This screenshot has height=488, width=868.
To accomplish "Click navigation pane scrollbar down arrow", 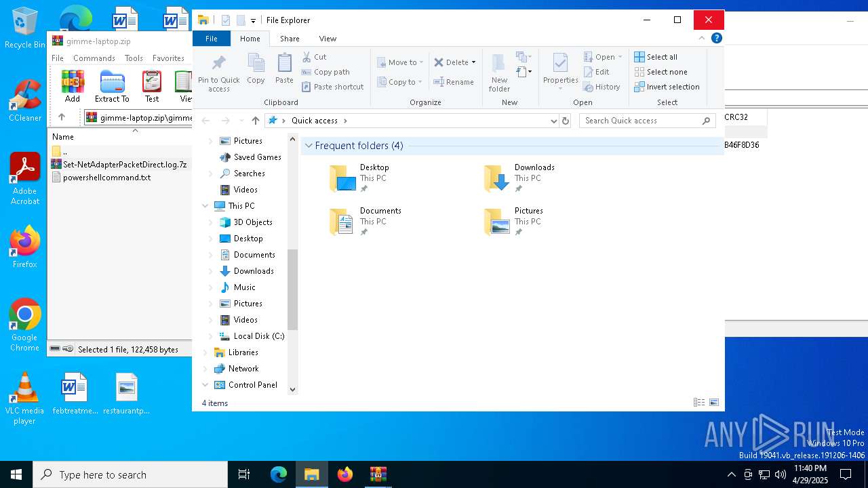I will coord(292,389).
